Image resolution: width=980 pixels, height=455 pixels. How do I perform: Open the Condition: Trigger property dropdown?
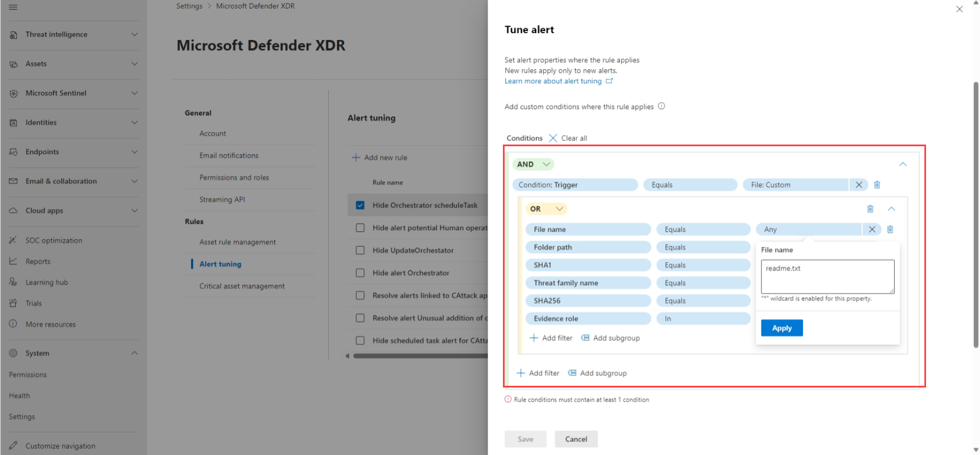point(575,184)
